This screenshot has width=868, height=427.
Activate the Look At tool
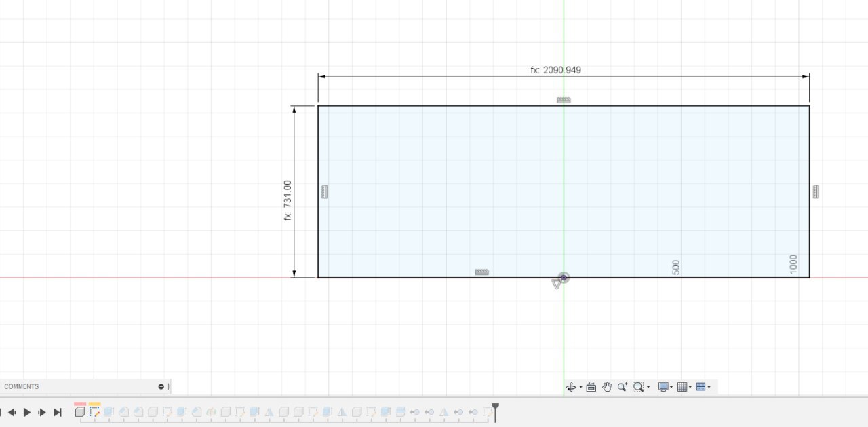[591, 387]
